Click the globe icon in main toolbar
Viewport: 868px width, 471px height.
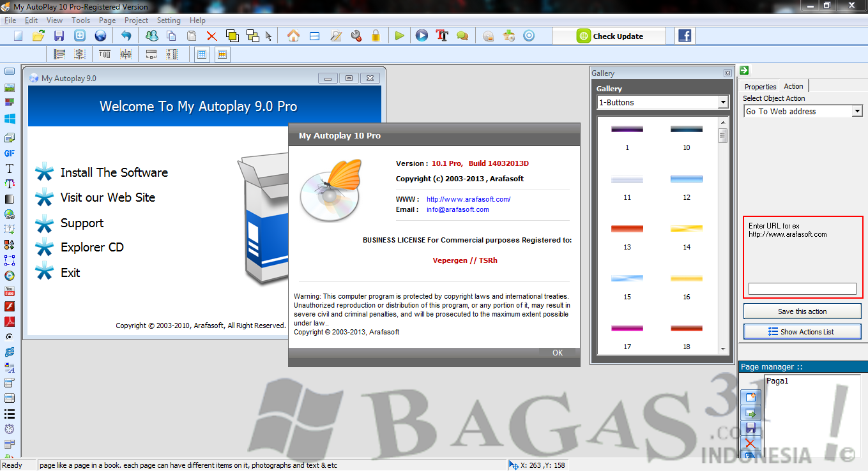[x=100, y=36]
